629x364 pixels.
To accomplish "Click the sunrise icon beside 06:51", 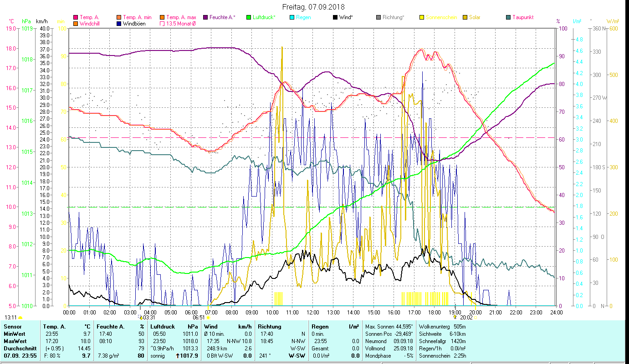I will (x=208, y=318).
